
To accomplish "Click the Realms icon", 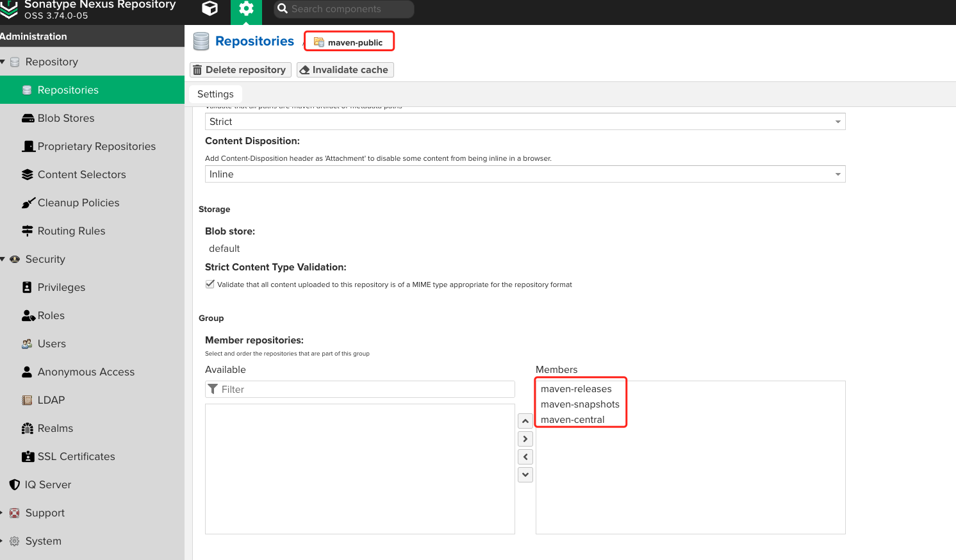I will [27, 429].
